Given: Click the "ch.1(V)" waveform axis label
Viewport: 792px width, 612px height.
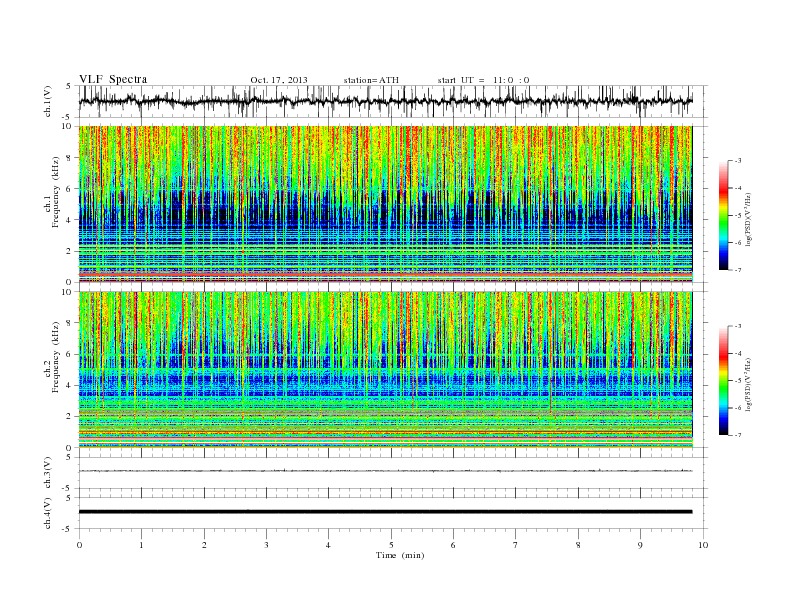Looking at the screenshot, I should tap(48, 100).
